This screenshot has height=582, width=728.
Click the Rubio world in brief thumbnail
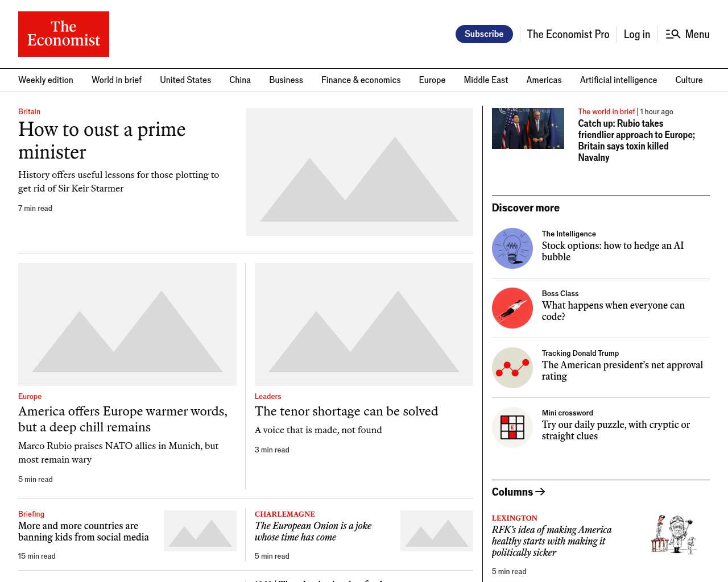click(528, 128)
